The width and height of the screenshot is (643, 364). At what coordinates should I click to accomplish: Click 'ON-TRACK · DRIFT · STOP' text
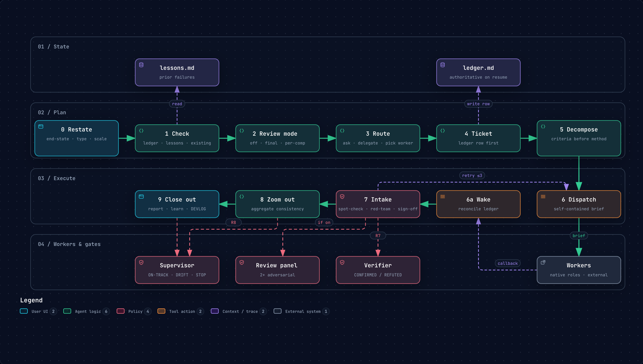point(177,275)
